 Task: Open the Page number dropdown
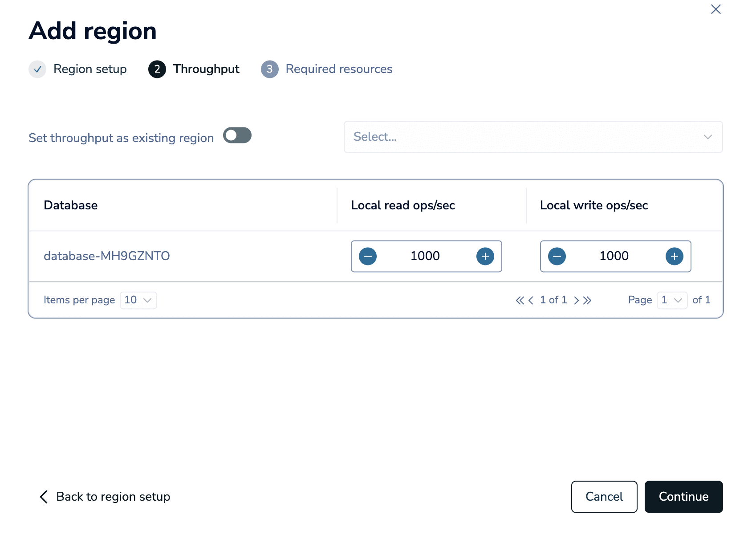tap(672, 300)
